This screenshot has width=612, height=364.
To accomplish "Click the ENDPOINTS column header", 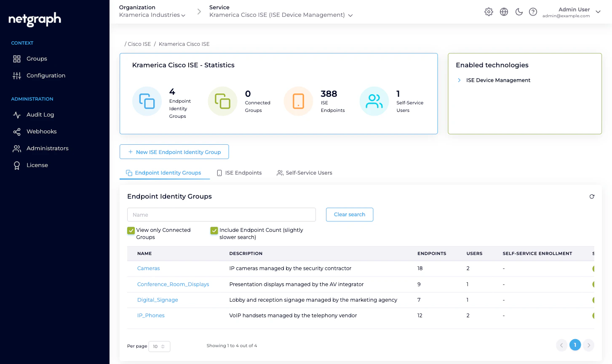I will [432, 254].
